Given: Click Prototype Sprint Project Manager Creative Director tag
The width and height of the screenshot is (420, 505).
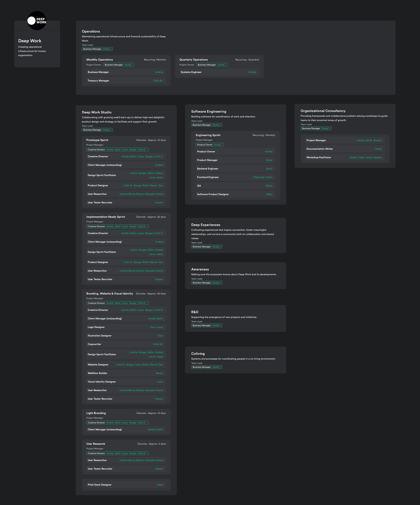Looking at the screenshot, I should 117,150.
